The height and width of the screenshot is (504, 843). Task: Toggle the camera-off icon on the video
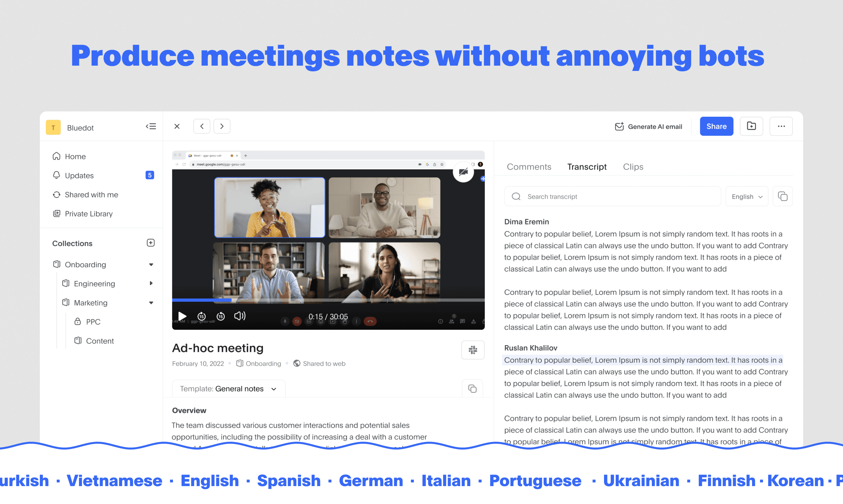[463, 172]
